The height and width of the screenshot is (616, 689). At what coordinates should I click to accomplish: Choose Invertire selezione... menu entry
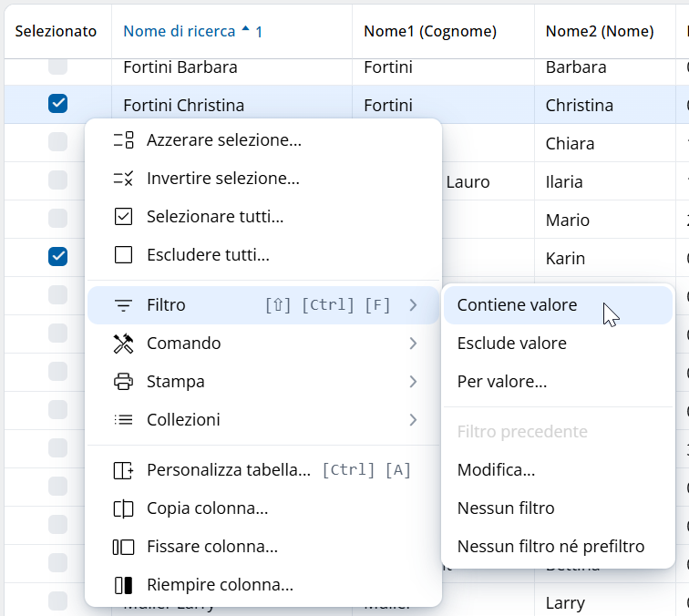263,179
